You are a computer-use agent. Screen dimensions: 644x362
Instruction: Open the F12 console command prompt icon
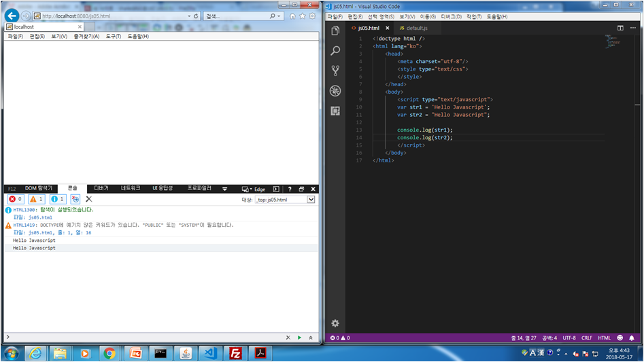tap(276, 189)
